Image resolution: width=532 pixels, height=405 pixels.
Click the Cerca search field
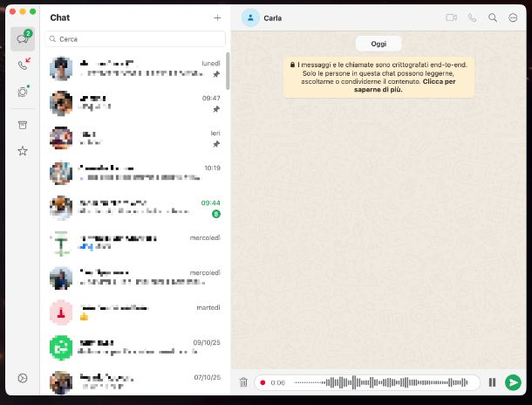(x=138, y=39)
